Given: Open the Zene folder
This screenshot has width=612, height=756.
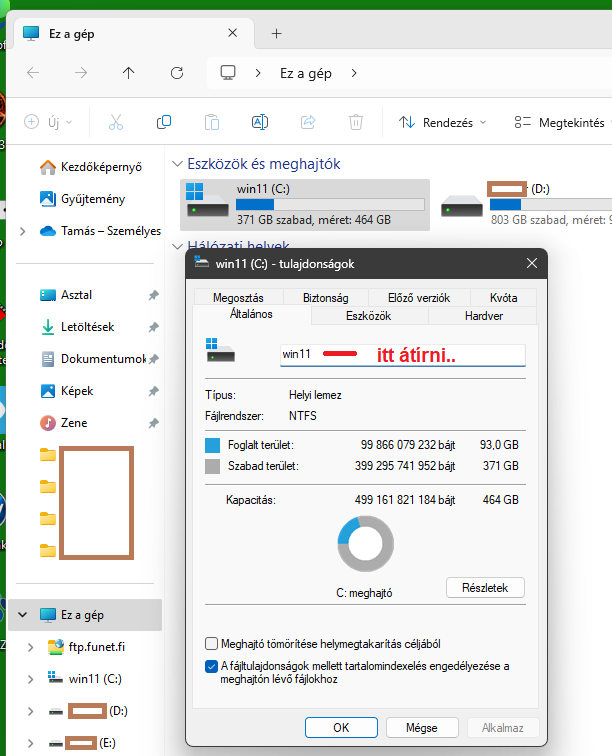Looking at the screenshot, I should point(64,423).
